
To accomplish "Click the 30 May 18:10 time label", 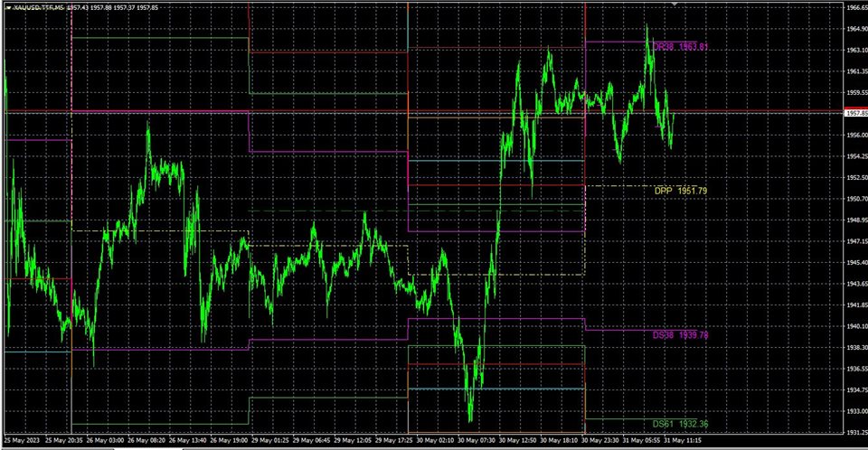I will 559,441.
